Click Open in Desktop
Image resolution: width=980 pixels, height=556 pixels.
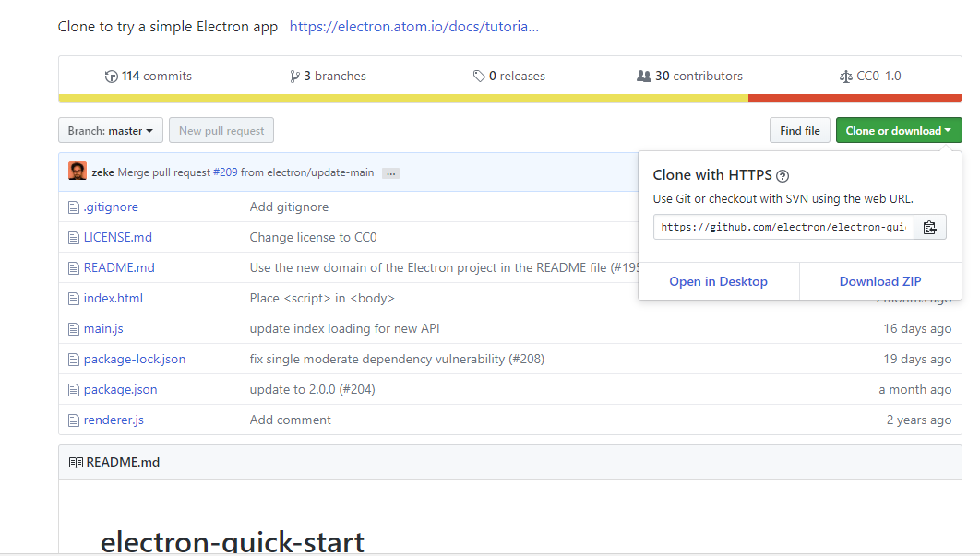(719, 282)
